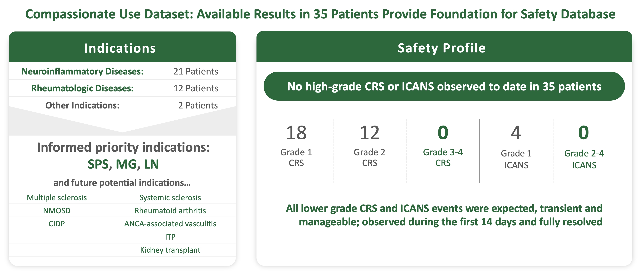Click the SPS, MG, LN priority text
The image size is (644, 273).
pyautogui.click(x=123, y=164)
